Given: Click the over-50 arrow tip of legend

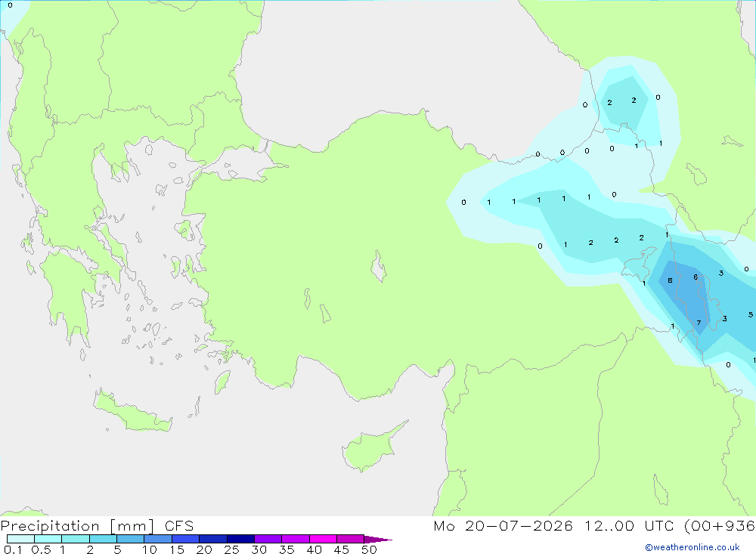Looking at the screenshot, I should pos(377,539).
